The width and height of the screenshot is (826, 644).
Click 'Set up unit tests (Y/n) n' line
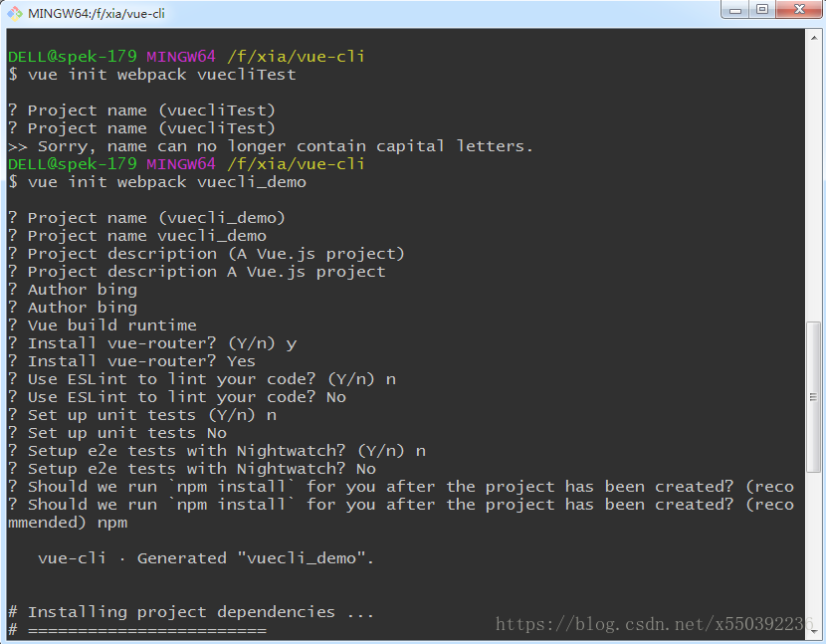(x=142, y=415)
